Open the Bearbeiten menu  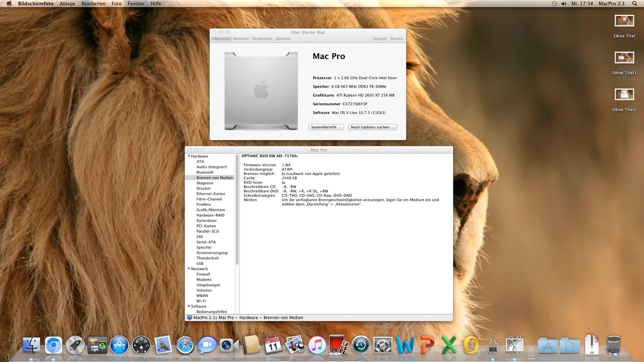93,4
